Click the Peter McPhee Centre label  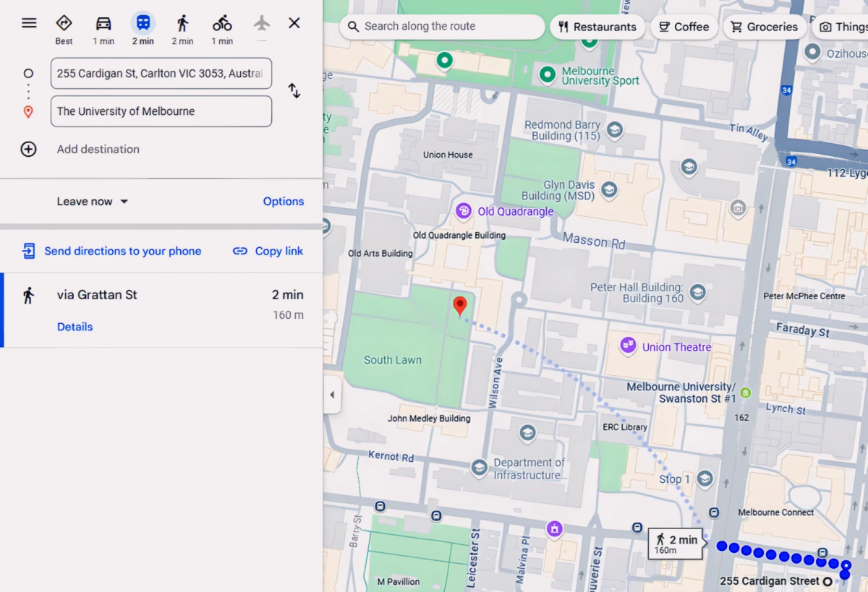804,296
